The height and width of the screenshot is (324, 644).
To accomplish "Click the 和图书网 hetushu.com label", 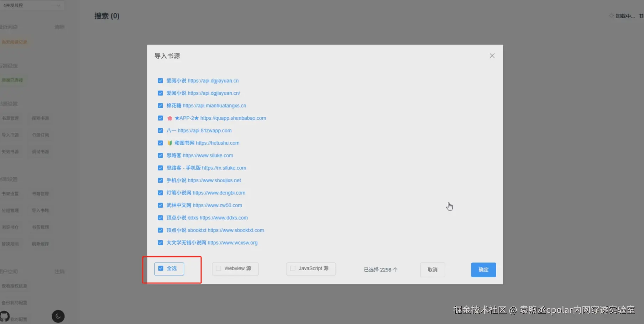I will tap(203, 143).
